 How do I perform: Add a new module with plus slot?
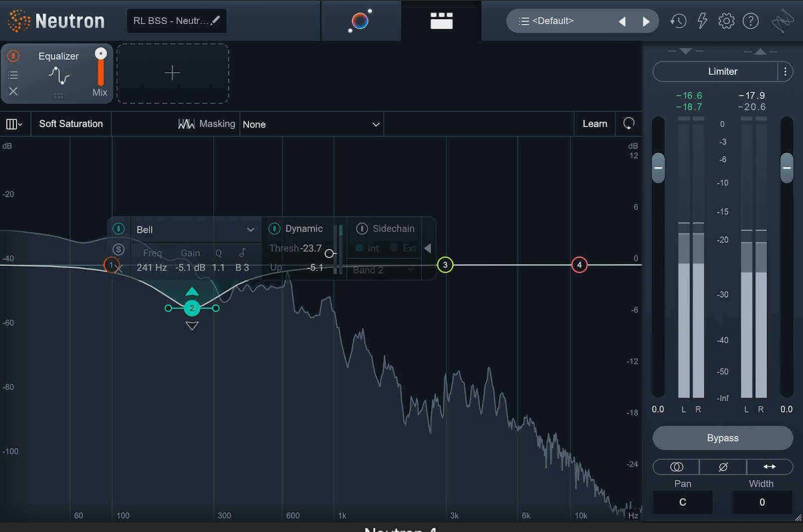[173, 73]
